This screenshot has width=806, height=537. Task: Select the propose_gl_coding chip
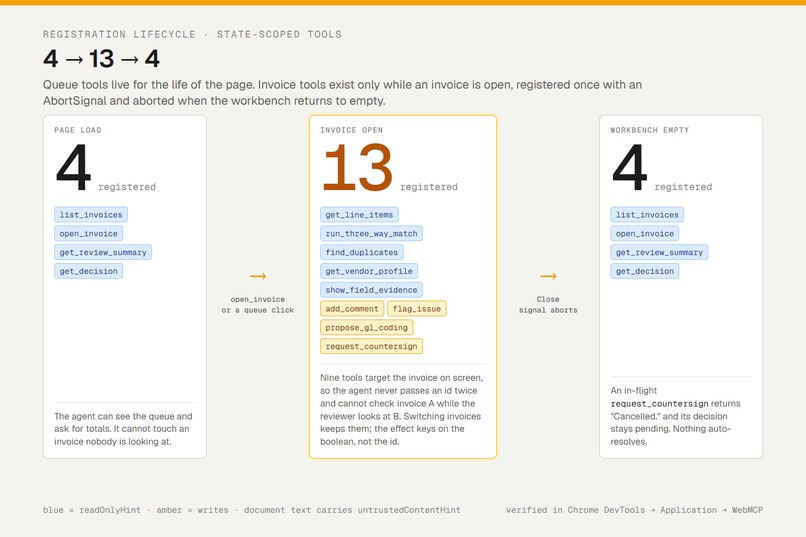(367, 328)
